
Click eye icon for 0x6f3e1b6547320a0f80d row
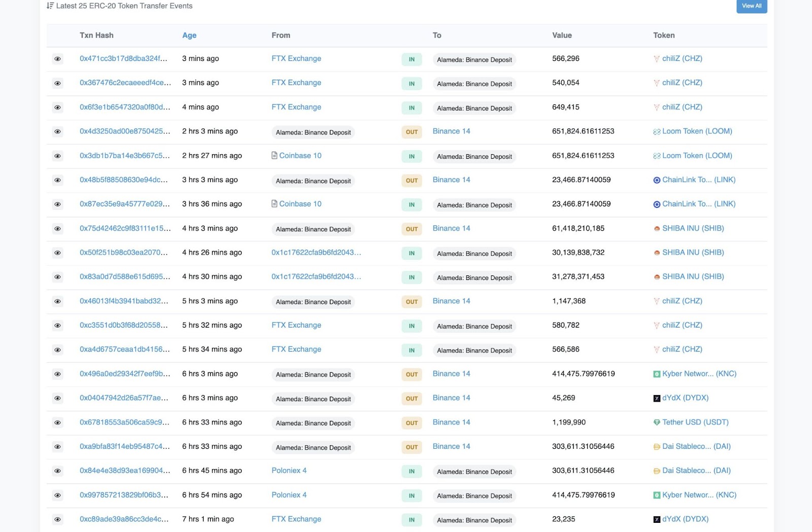57,108
